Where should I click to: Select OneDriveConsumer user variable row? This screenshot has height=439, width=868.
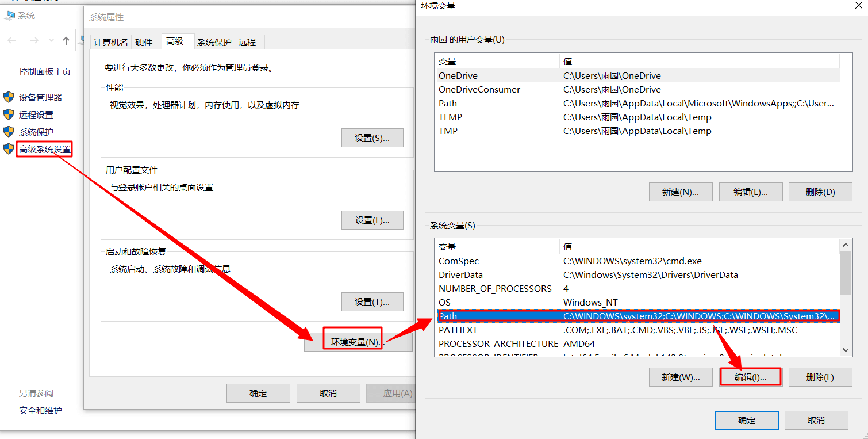pos(637,89)
